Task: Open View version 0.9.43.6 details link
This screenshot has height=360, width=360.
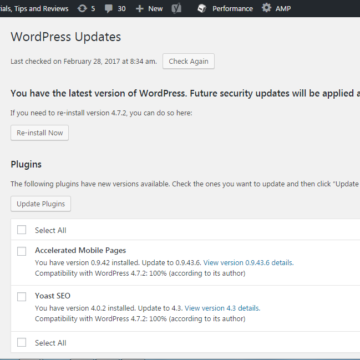Action: [x=248, y=263]
